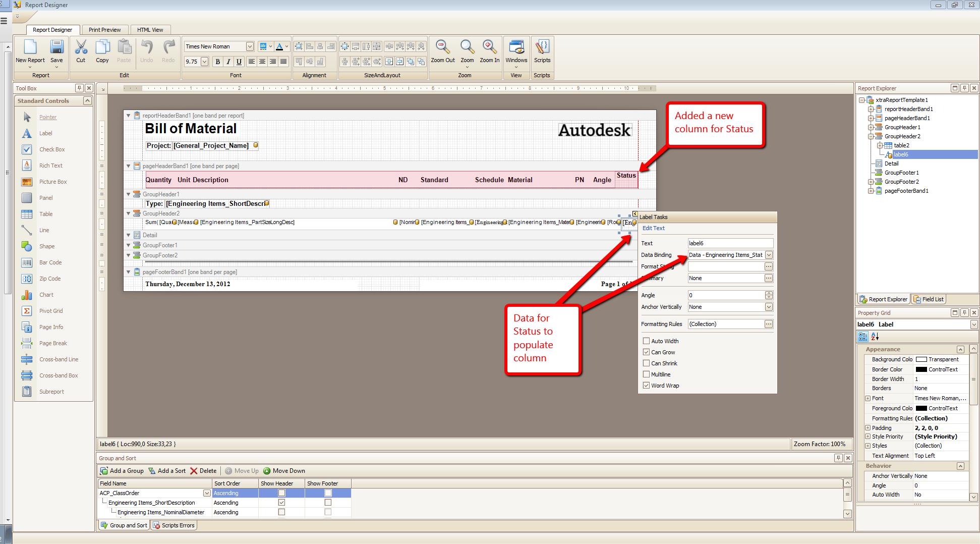Open the Times New Roman font dropdown
980x544 pixels.
click(250, 46)
